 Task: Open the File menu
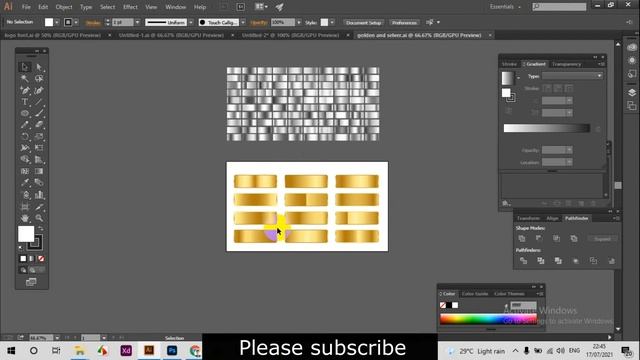coord(26,7)
